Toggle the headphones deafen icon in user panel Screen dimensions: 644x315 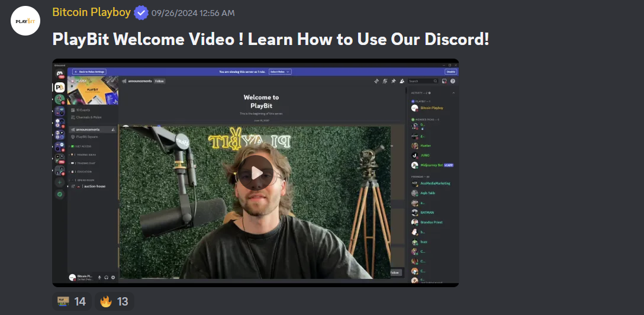click(x=107, y=278)
